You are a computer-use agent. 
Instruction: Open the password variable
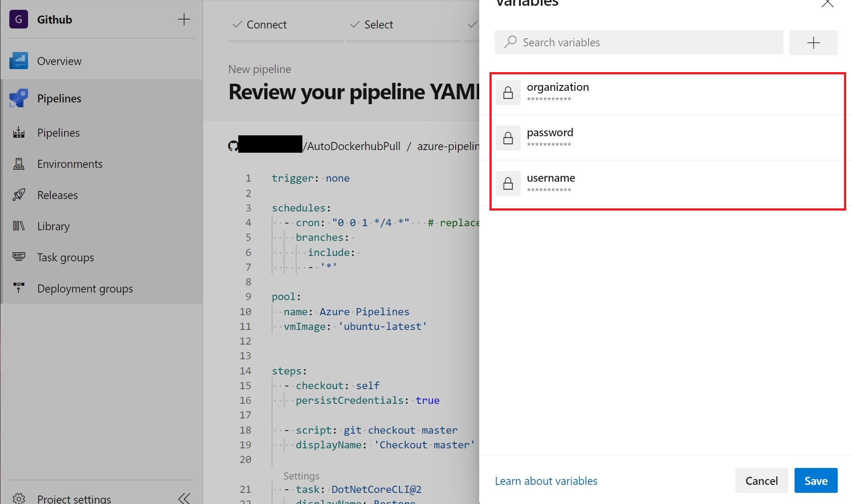pos(667,138)
